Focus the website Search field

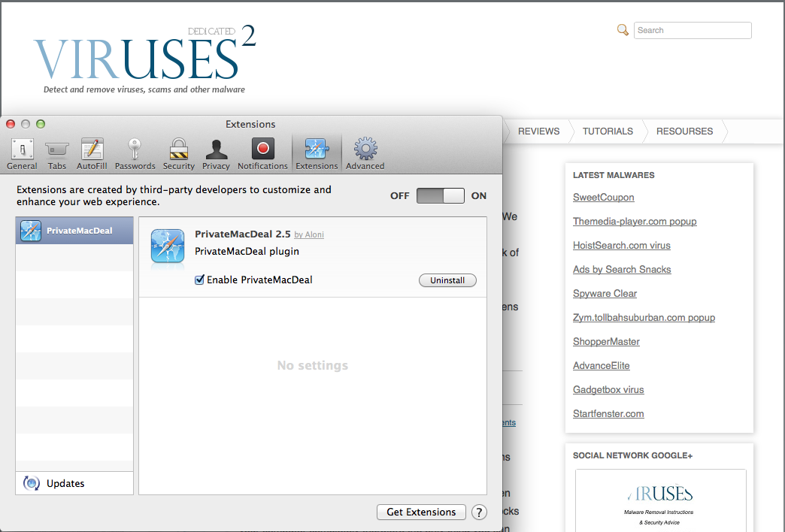coord(693,30)
